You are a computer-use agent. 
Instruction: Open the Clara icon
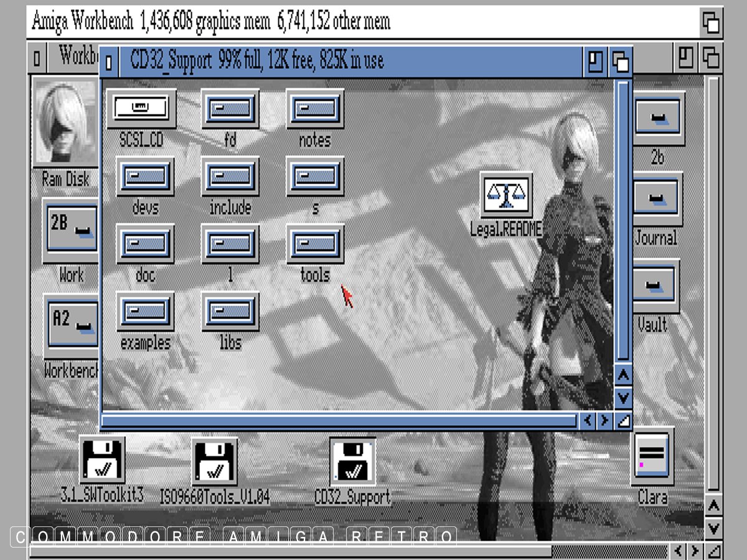point(652,457)
